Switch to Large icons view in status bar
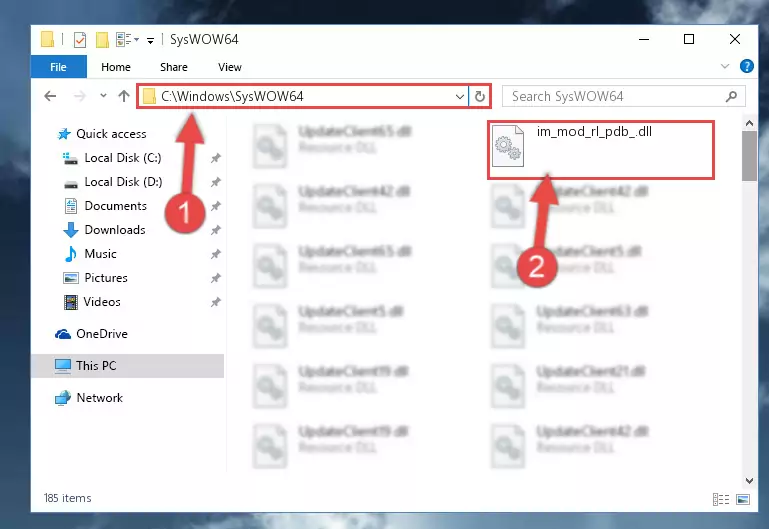Image resolution: width=769 pixels, height=529 pixels. (x=743, y=500)
